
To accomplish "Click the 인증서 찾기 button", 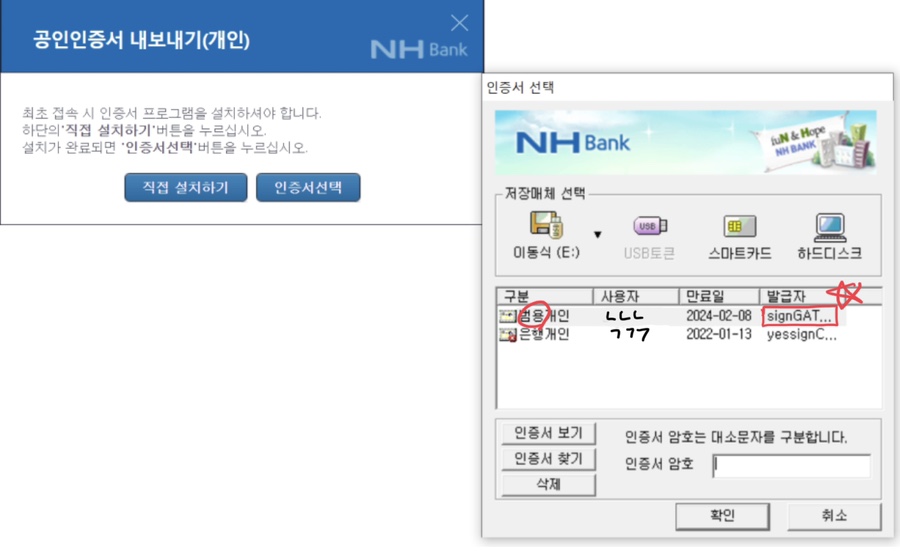I will 548,458.
